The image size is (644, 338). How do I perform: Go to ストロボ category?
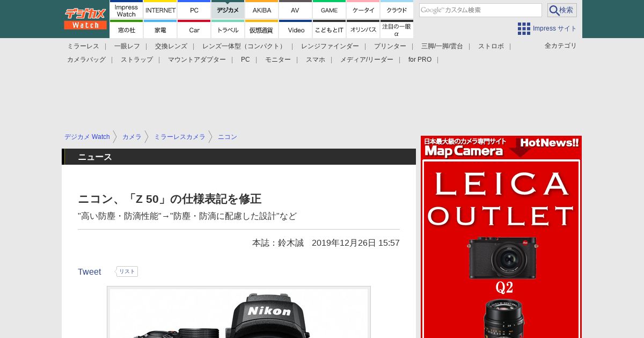click(x=491, y=46)
